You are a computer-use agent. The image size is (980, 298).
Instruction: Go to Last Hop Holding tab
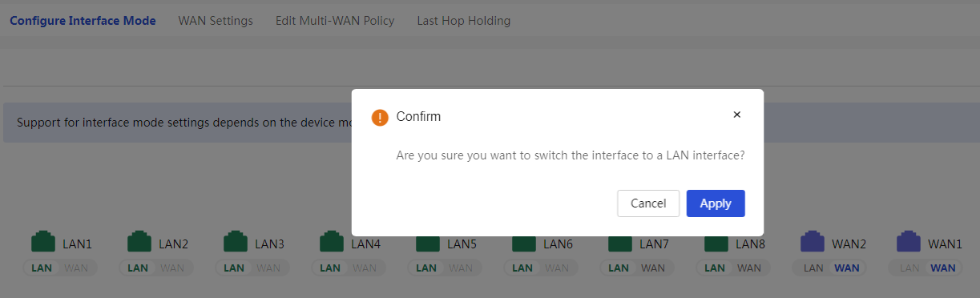464,21
